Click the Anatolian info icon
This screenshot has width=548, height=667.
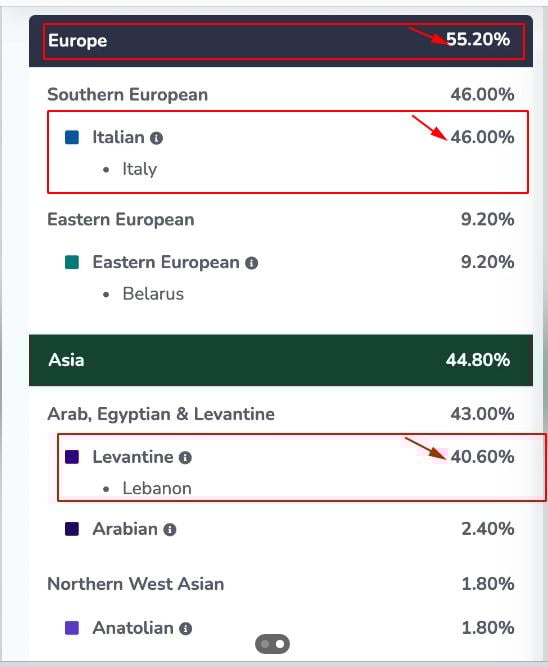pos(185,628)
